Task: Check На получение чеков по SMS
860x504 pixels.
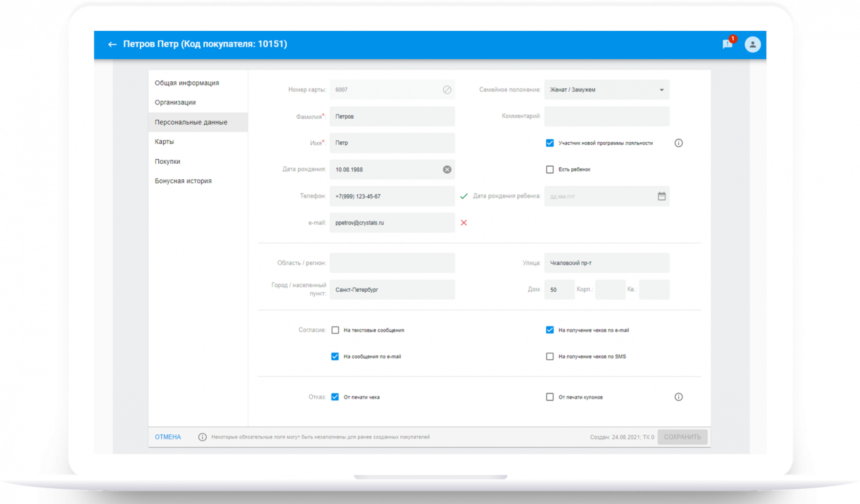Action: point(550,357)
